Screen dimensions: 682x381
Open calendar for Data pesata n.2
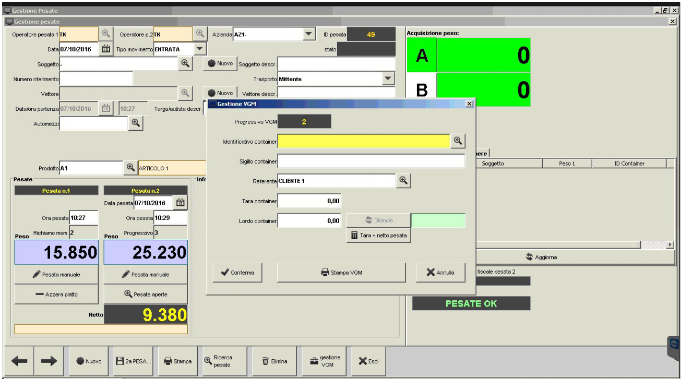click(x=181, y=202)
